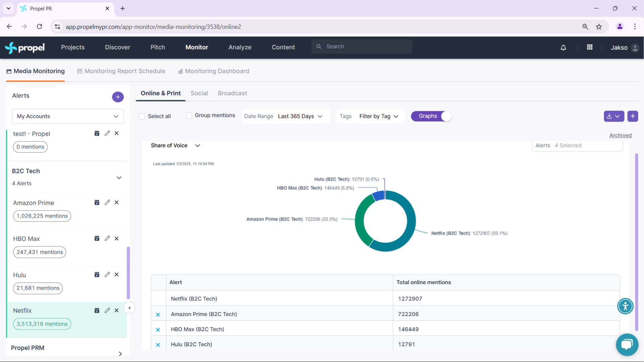Click the top Search input field
The width and height of the screenshot is (644, 362).
click(x=362, y=47)
